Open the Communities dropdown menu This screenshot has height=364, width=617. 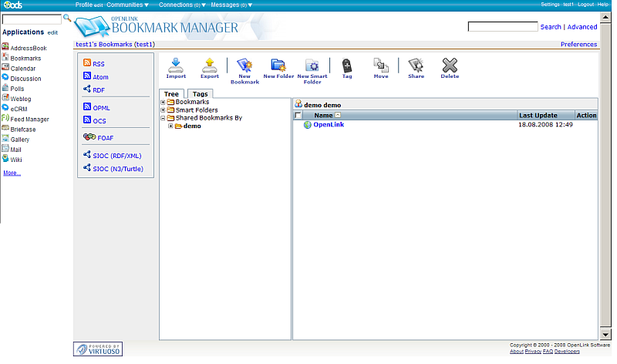pyautogui.click(x=128, y=5)
